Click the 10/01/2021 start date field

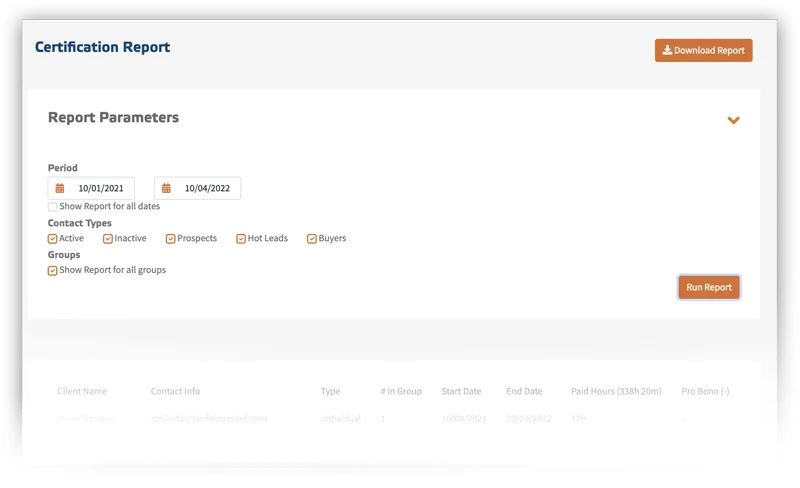tap(91, 188)
